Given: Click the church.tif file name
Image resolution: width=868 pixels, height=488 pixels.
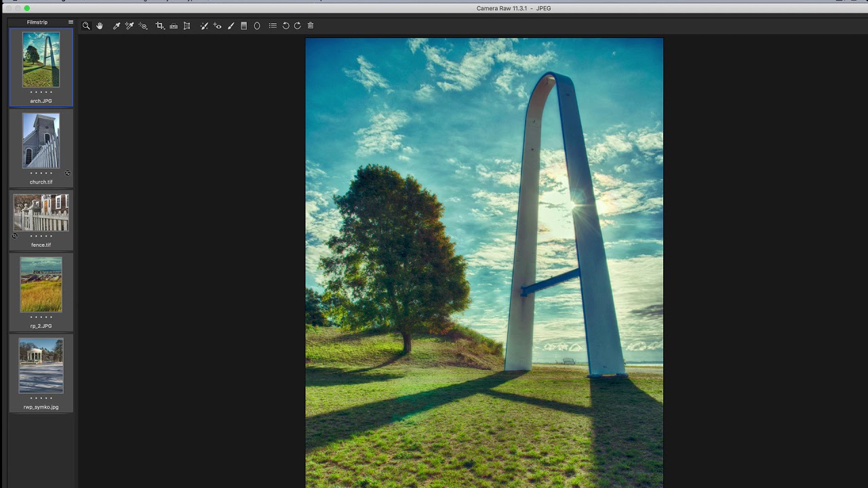Looking at the screenshot, I should point(41,182).
